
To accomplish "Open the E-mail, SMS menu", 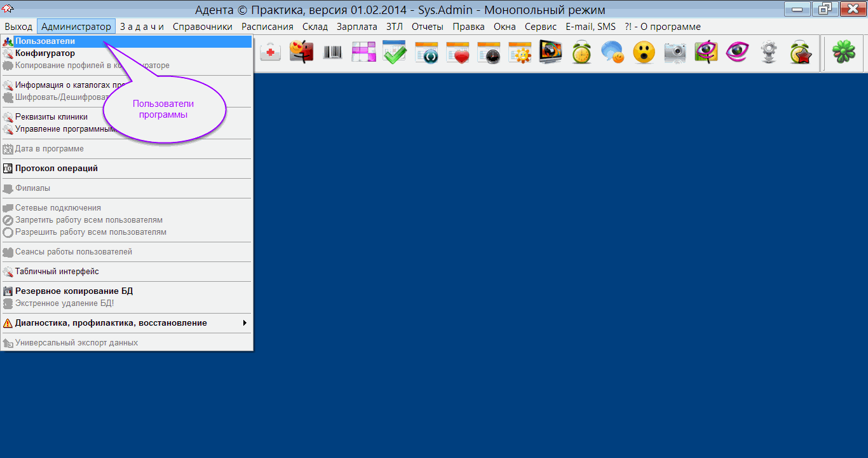I will point(590,27).
